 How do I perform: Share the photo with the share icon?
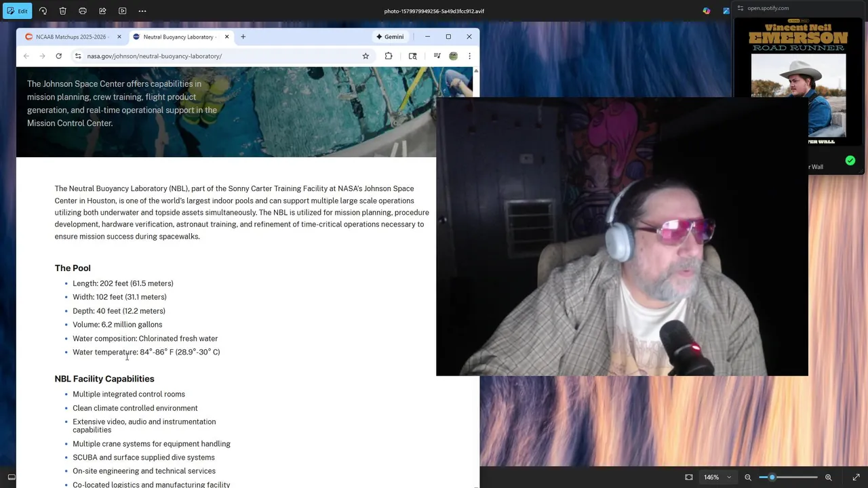point(102,11)
